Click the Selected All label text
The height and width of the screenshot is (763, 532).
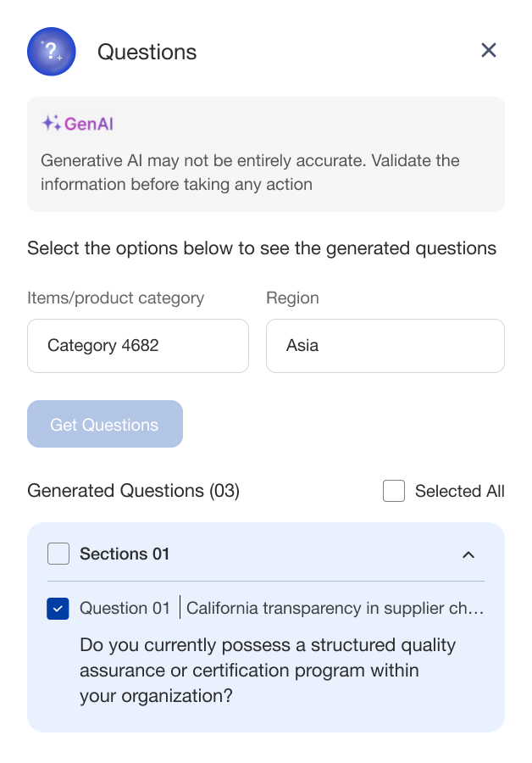click(459, 491)
